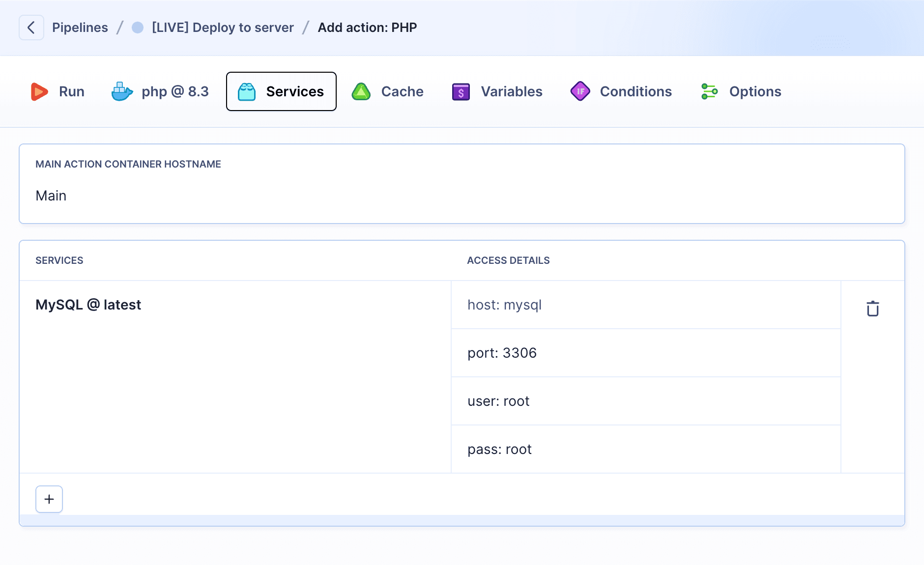
Task: Switch to the Variables tab
Action: coord(512,91)
